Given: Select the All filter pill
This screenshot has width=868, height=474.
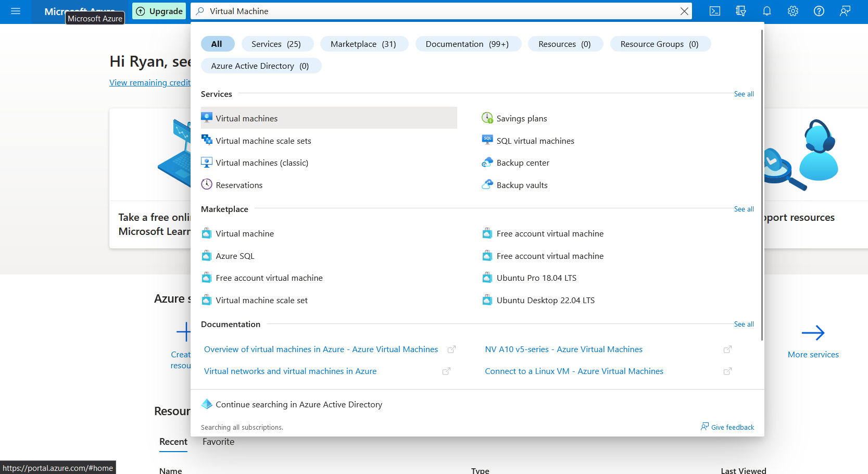Looking at the screenshot, I should (218, 44).
